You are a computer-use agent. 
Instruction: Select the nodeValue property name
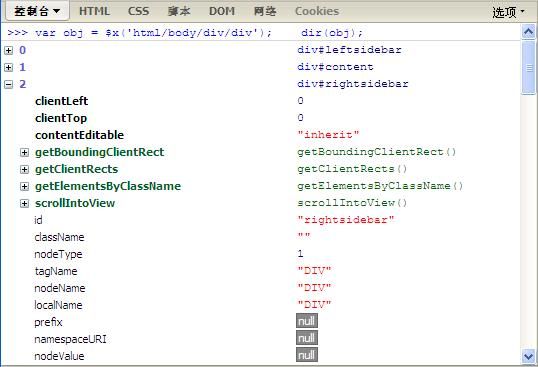pos(59,356)
